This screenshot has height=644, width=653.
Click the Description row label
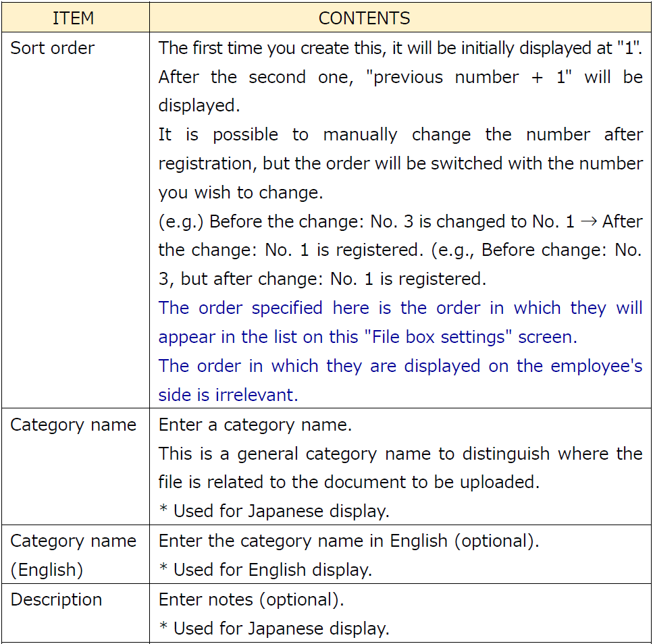[x=56, y=599]
